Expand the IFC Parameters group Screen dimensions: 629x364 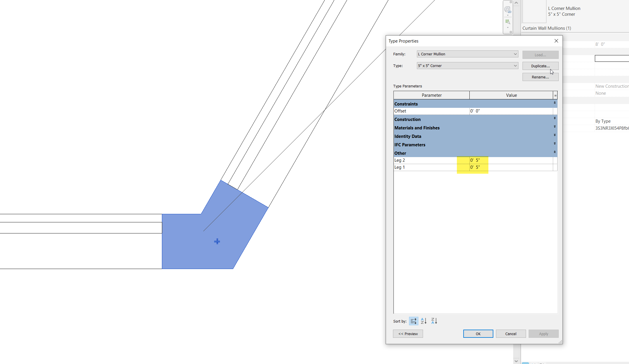pyautogui.click(x=554, y=143)
